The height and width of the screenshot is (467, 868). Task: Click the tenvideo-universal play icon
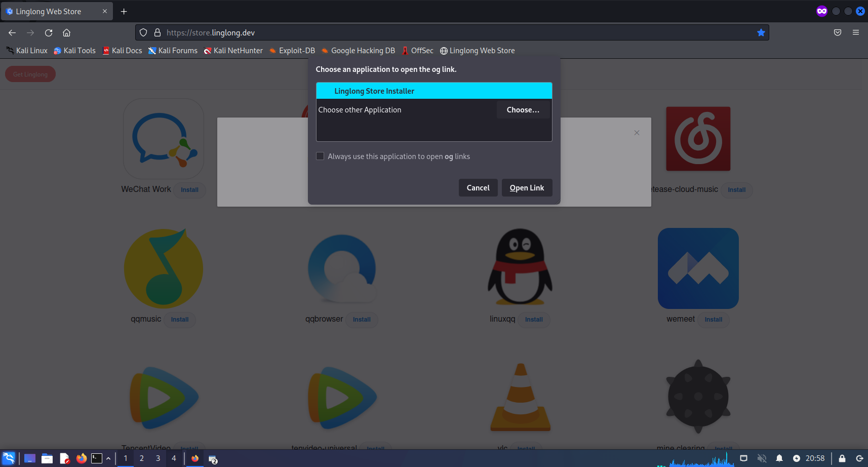[343, 398]
